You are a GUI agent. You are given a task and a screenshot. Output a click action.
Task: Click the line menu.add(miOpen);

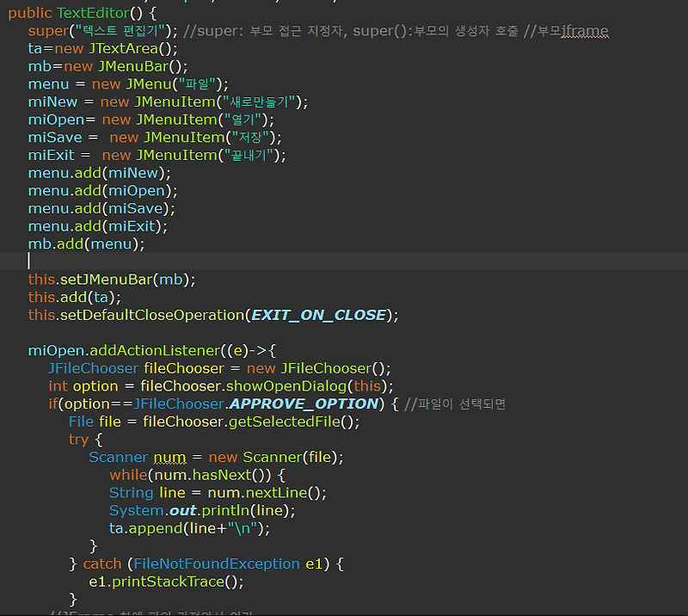pos(103,190)
